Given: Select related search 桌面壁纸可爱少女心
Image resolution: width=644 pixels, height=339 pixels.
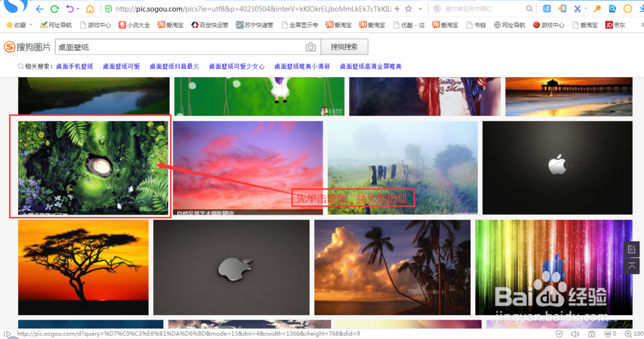Looking at the screenshot, I should (236, 66).
